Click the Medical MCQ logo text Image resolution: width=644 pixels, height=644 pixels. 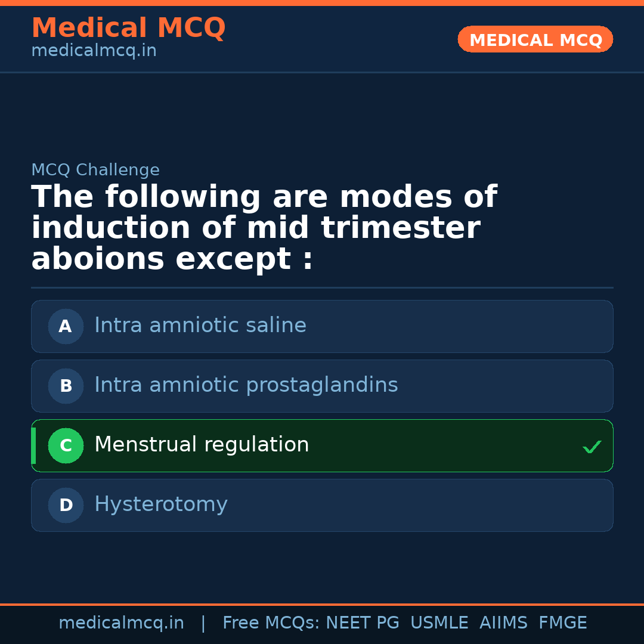(128, 28)
